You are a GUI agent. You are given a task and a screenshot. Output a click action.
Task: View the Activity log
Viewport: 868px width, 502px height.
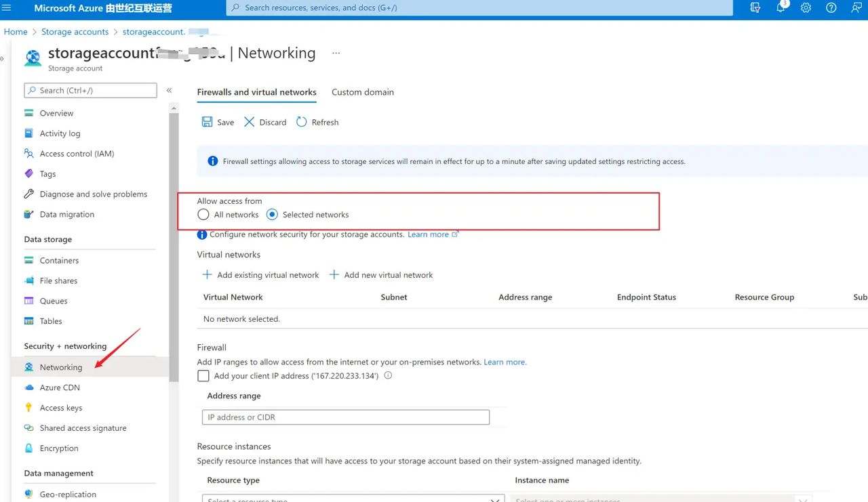60,133
